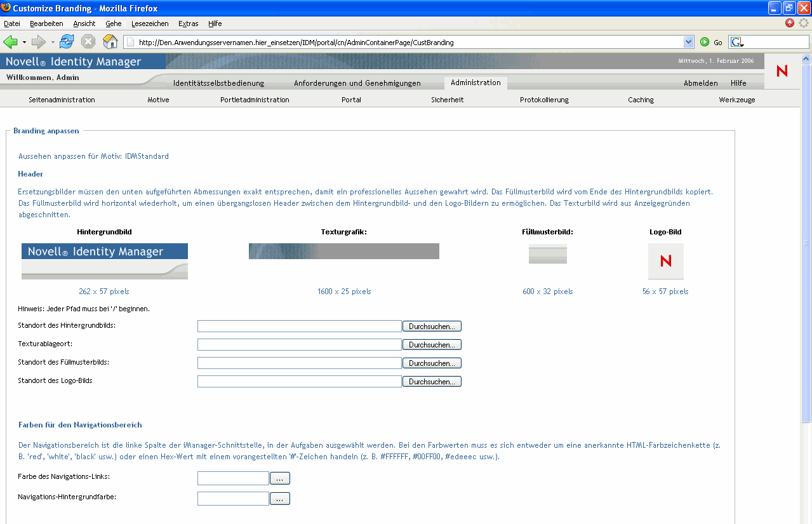Click the Füllmusterbild preview image
This screenshot has width=812, height=524.
pos(548,253)
